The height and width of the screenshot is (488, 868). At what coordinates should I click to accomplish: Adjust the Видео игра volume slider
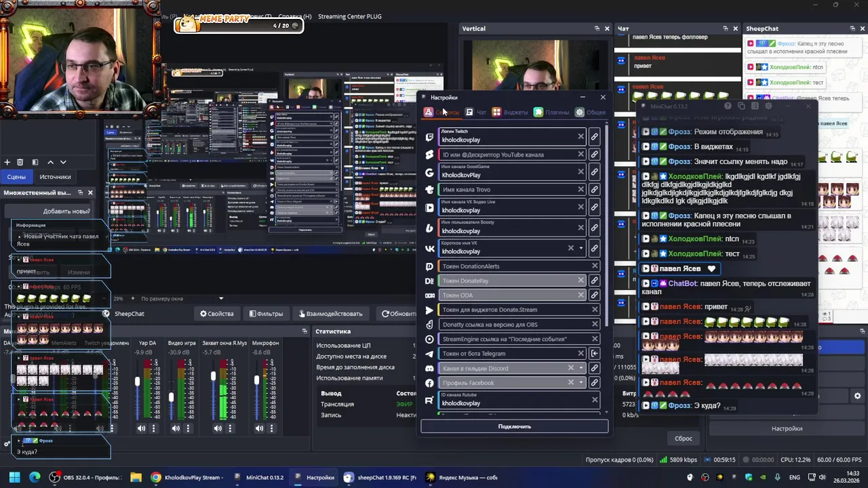[171, 397]
